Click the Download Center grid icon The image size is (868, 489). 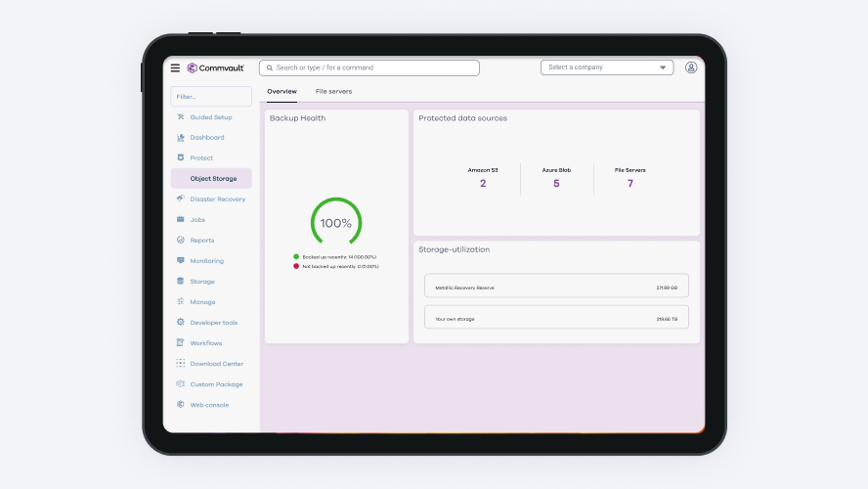tap(181, 363)
